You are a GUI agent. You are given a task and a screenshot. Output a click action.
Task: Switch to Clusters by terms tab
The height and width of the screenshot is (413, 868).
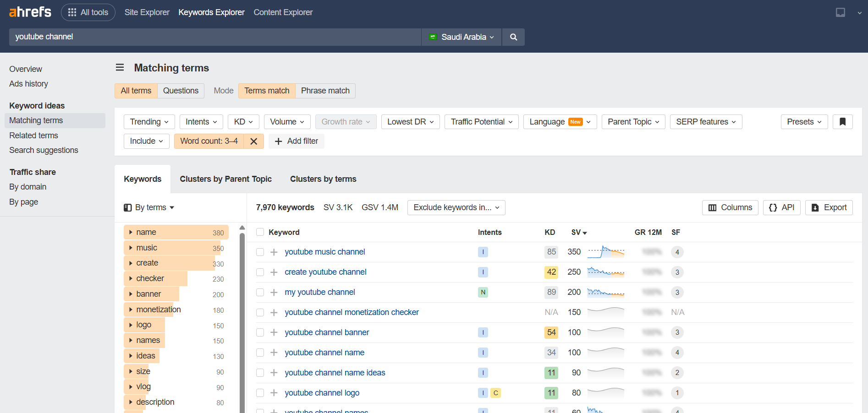pyautogui.click(x=323, y=179)
